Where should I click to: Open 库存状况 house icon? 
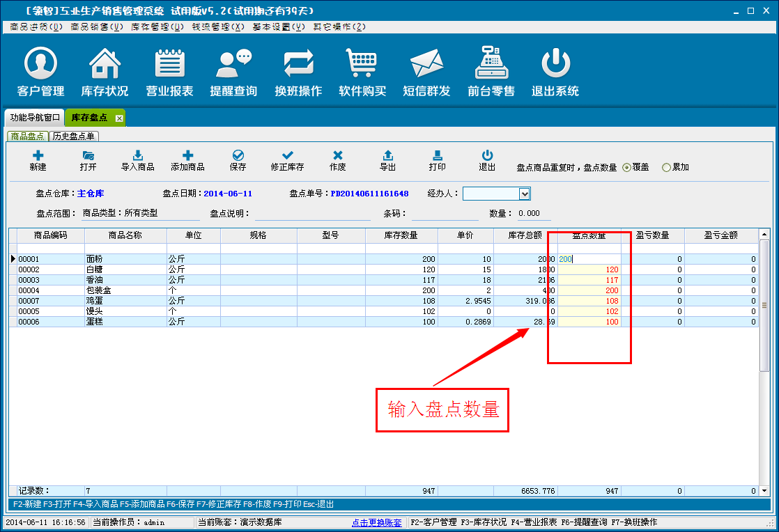(105, 64)
